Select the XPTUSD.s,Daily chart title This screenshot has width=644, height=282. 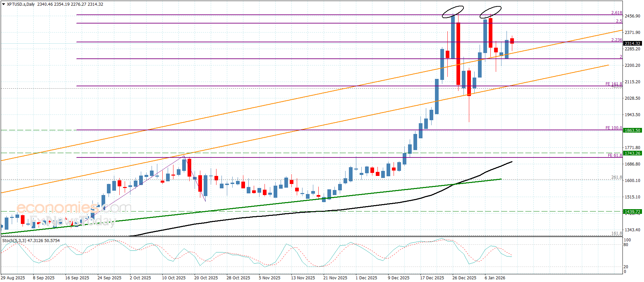tap(21, 4)
